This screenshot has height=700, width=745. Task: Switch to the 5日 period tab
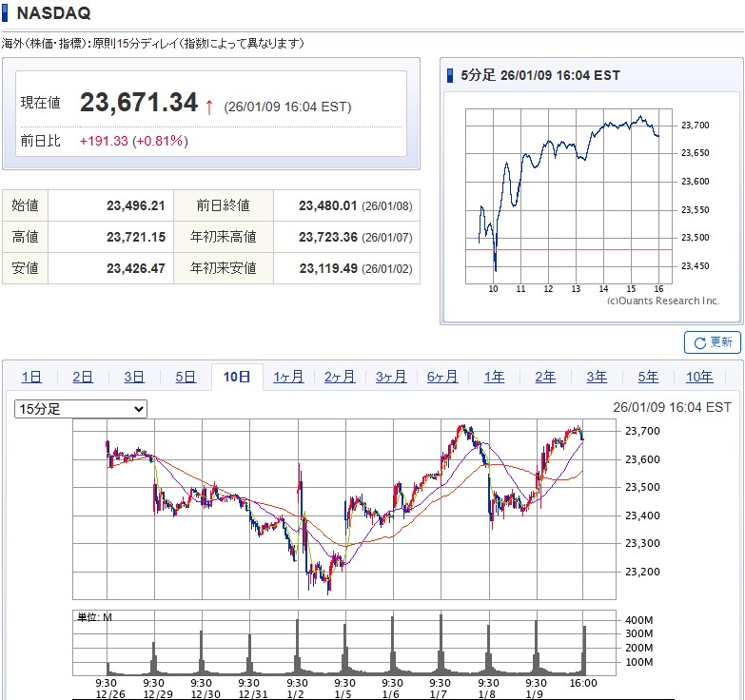pyautogui.click(x=186, y=377)
